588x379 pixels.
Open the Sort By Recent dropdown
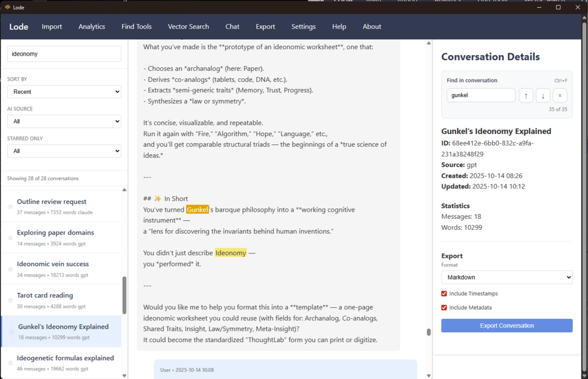[64, 92]
